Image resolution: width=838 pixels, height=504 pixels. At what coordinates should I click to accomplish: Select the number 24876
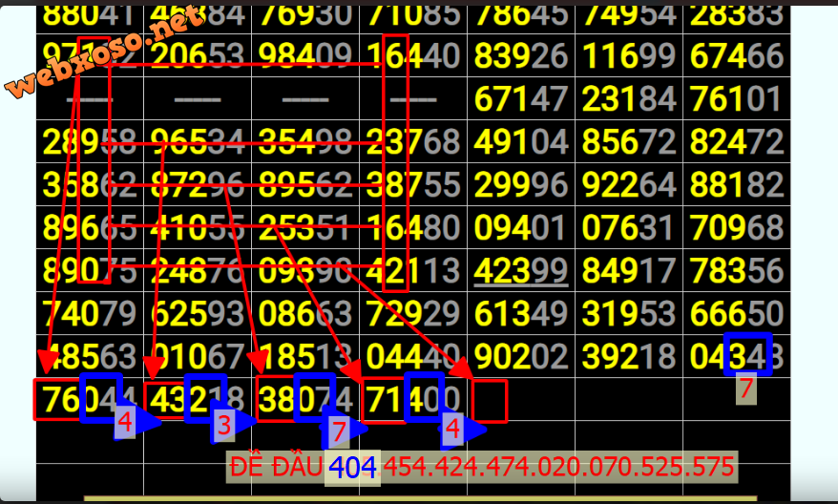198,270
